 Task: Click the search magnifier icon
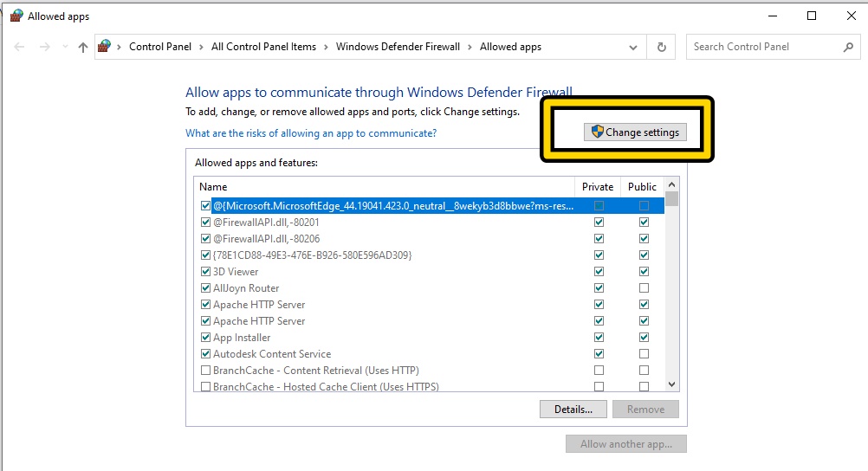pos(848,47)
